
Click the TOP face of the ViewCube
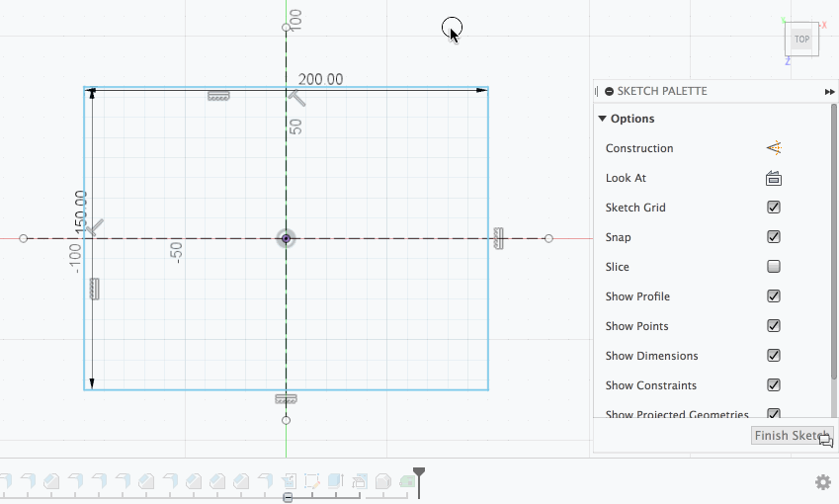(x=801, y=40)
